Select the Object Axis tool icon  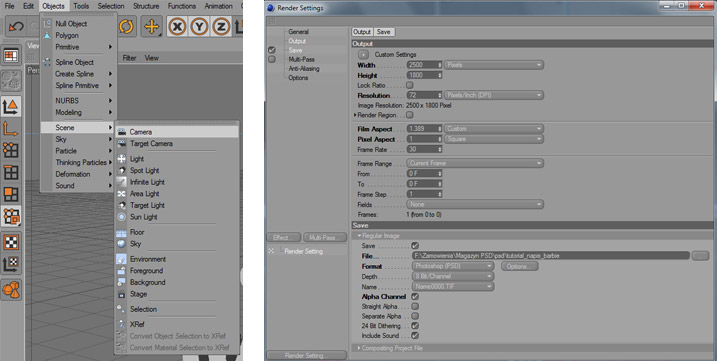tap(10, 129)
